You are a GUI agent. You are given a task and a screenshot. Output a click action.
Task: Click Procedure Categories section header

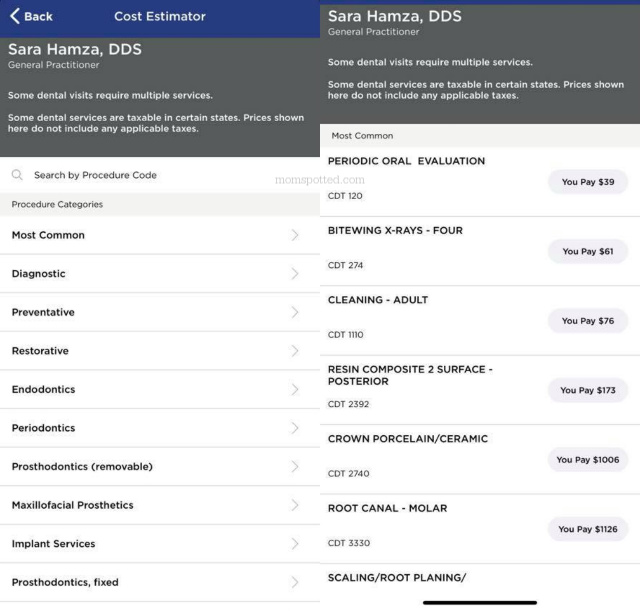tap(57, 204)
